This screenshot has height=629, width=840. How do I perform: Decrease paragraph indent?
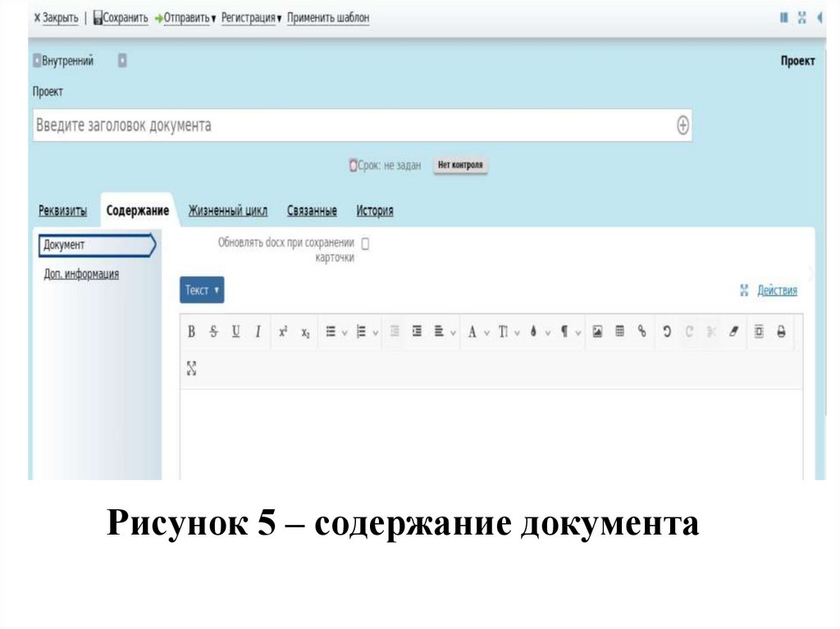395,331
